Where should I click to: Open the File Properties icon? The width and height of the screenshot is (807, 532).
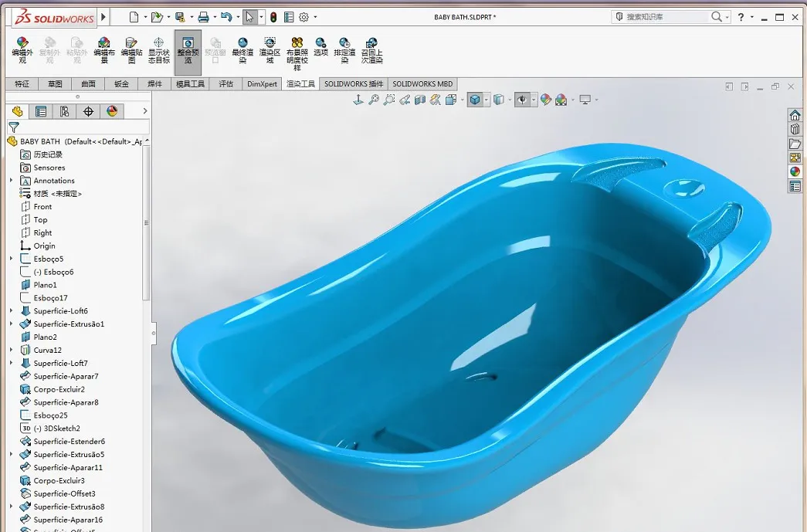pyautogui.click(x=289, y=17)
